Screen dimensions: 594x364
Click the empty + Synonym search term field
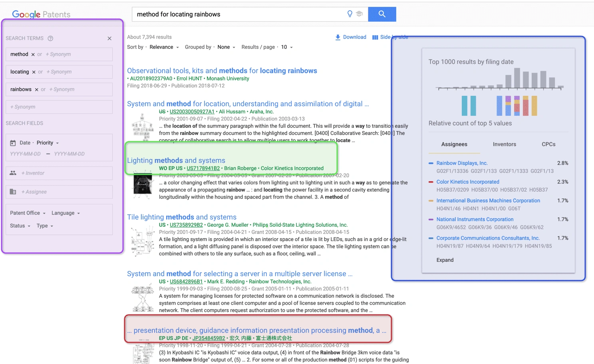pos(59,107)
